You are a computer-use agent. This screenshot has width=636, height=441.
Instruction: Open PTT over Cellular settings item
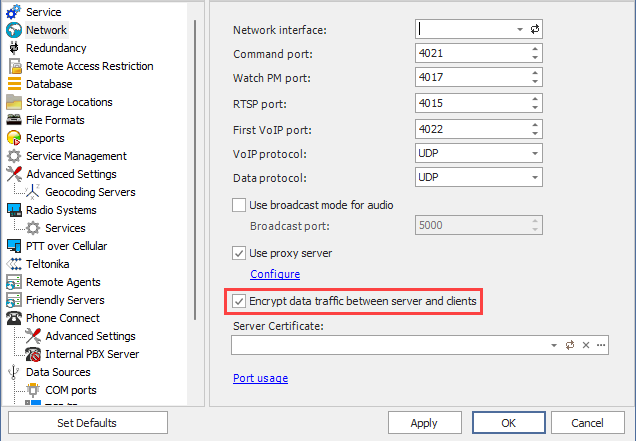[66, 246]
